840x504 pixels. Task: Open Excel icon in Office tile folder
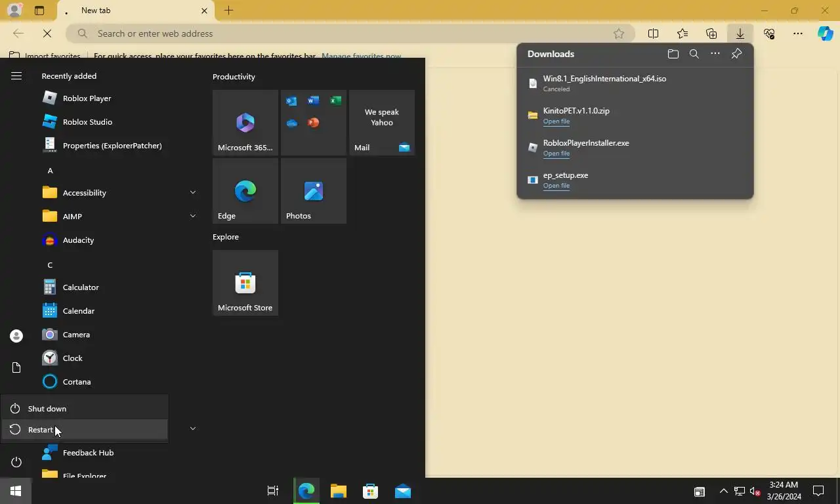(x=335, y=100)
